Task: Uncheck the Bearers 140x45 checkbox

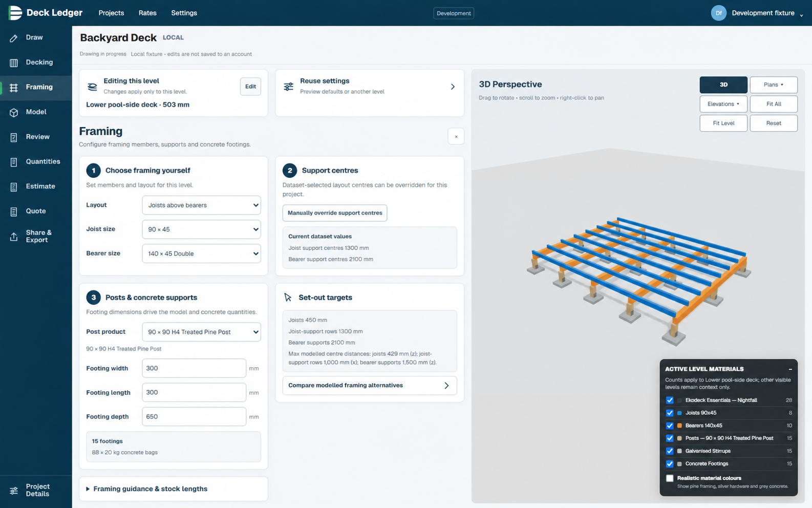Action: pos(670,426)
